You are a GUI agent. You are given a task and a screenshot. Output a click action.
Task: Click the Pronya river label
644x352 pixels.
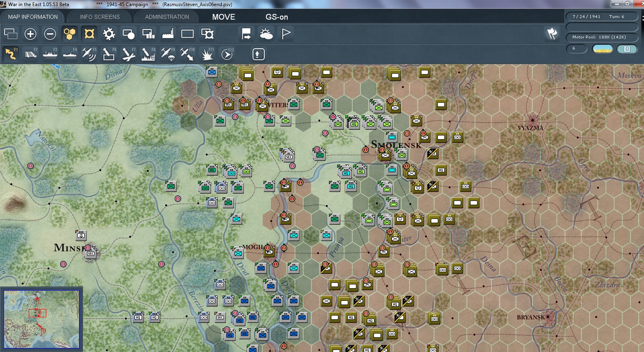pyautogui.click(x=337, y=247)
